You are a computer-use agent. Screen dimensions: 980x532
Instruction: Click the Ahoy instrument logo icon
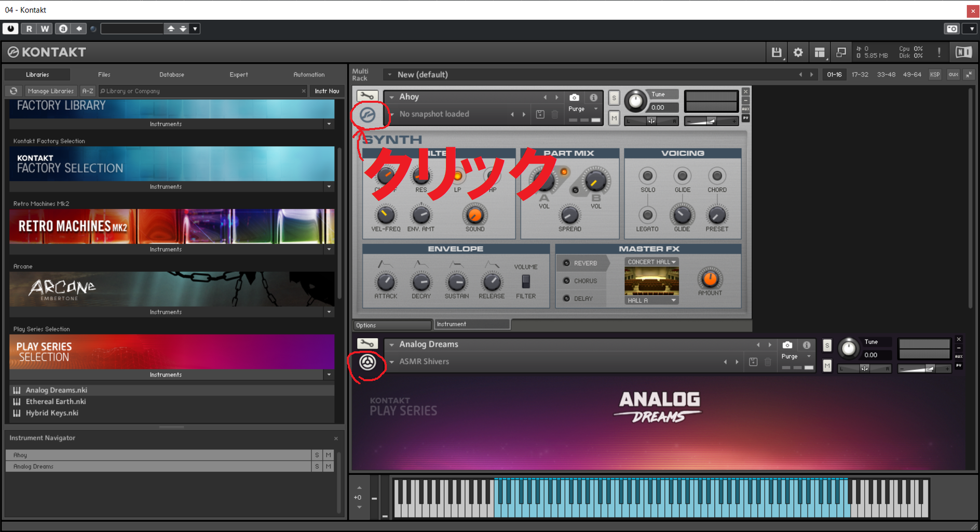pos(367,114)
